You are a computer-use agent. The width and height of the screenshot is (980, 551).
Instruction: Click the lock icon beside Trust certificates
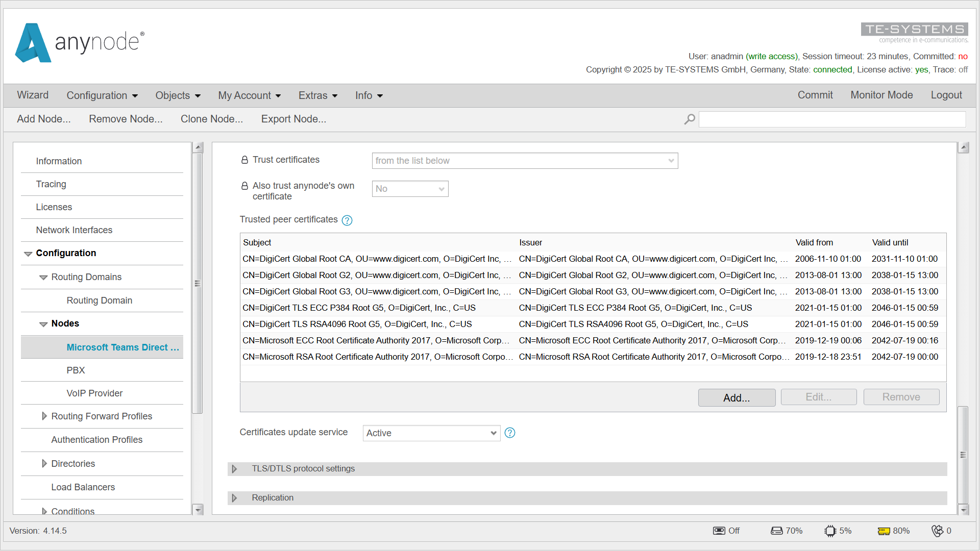[x=244, y=160]
